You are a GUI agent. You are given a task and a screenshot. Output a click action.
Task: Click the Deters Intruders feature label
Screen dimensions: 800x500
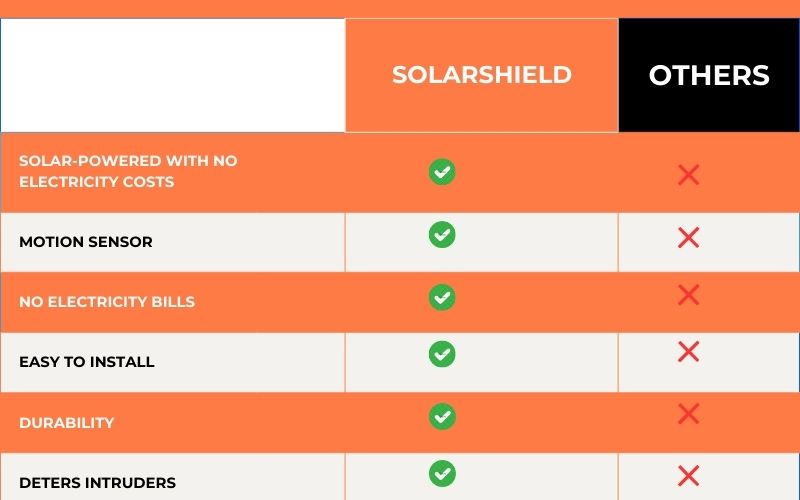click(x=97, y=483)
